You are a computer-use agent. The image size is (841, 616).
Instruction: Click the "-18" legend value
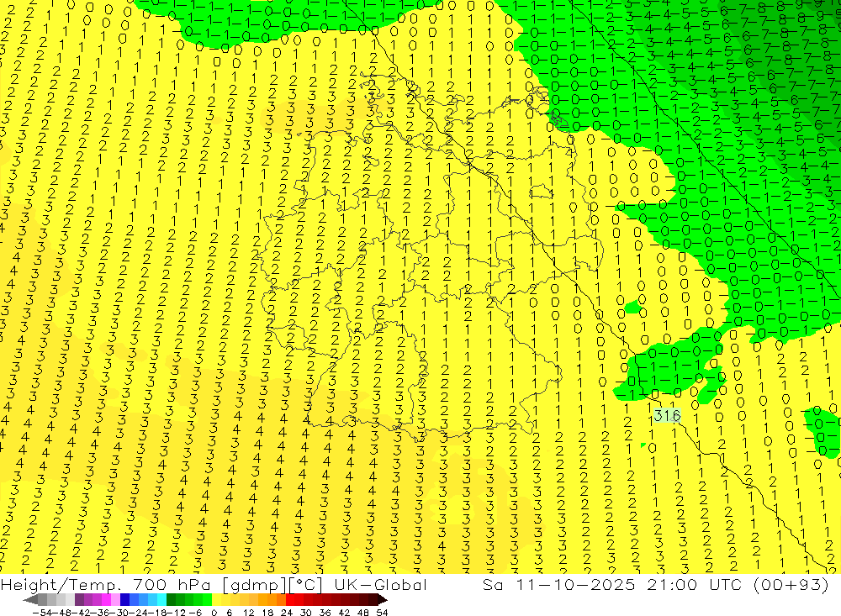156,613
